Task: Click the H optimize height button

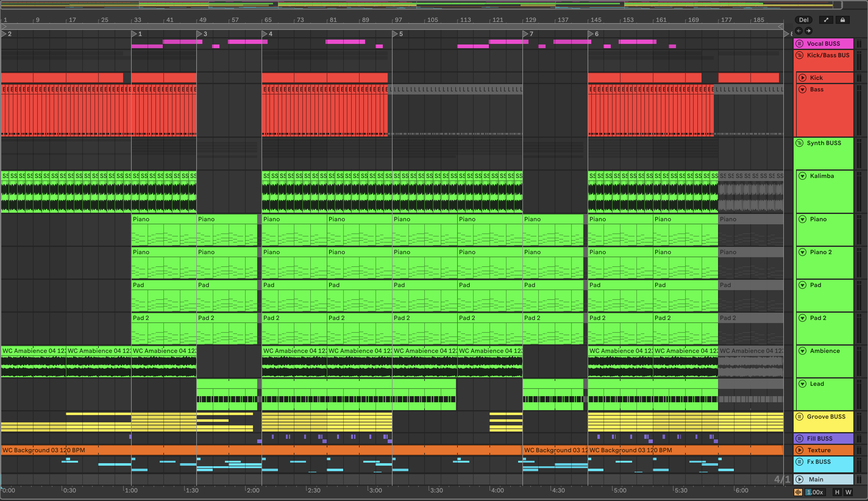Action: (837, 492)
